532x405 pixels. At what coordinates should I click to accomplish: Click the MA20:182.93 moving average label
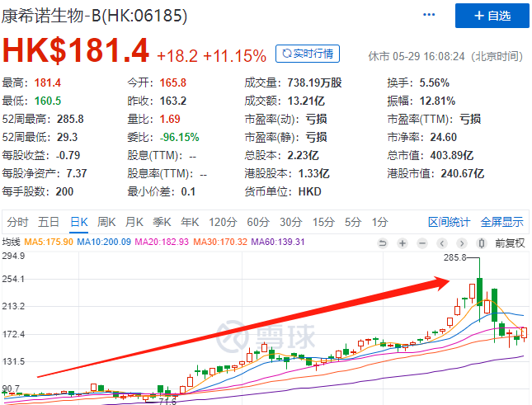coord(162,242)
